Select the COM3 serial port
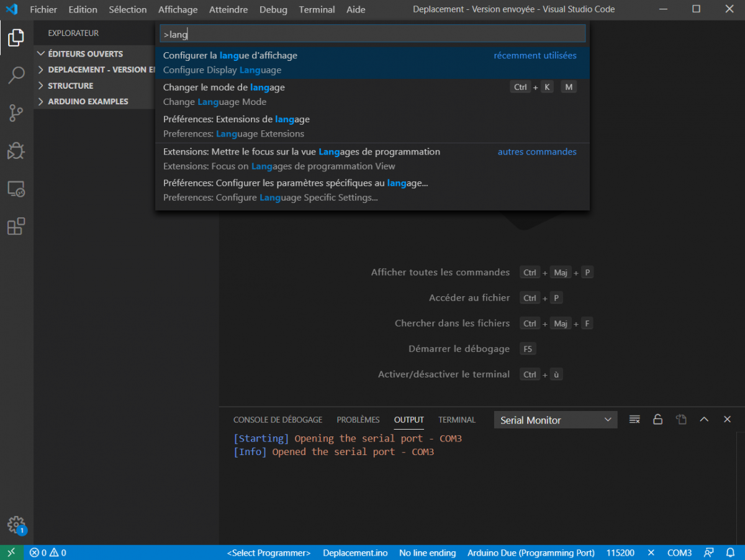 [679, 553]
